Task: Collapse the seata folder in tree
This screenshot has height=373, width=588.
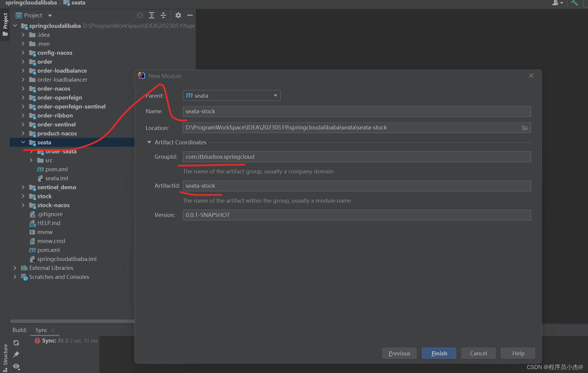Action: pyautogui.click(x=23, y=142)
